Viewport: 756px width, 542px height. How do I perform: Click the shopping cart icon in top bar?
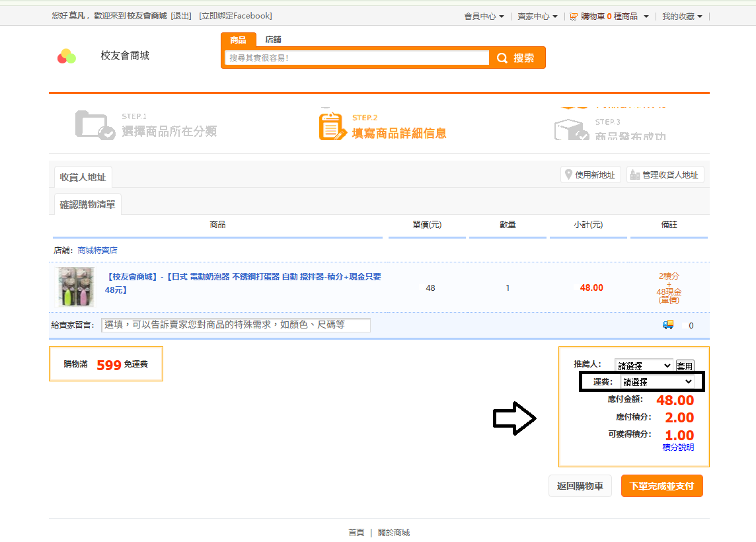point(574,17)
